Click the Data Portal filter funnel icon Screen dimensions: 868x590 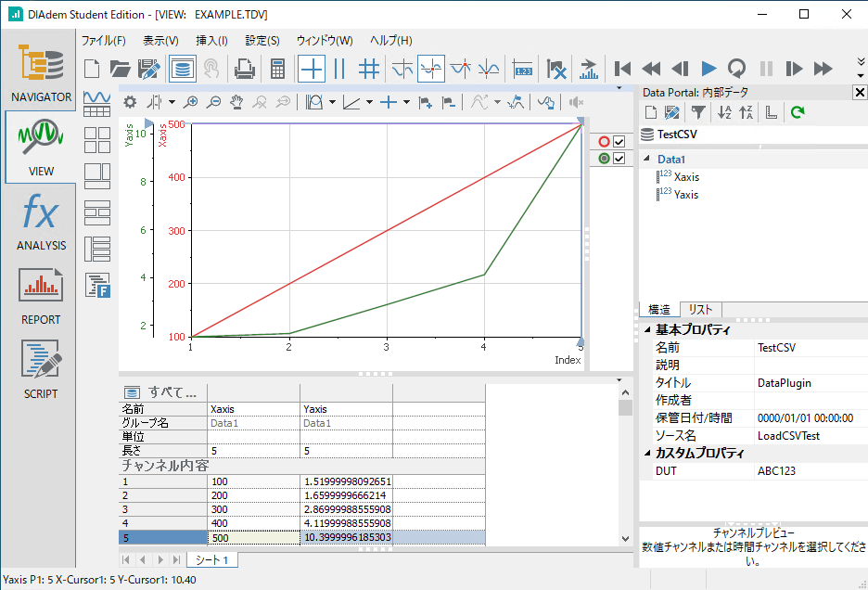point(698,112)
